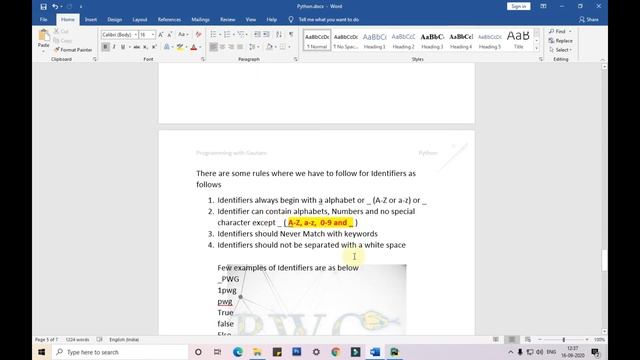
Task: Apply text highlight color
Action: coord(180,47)
